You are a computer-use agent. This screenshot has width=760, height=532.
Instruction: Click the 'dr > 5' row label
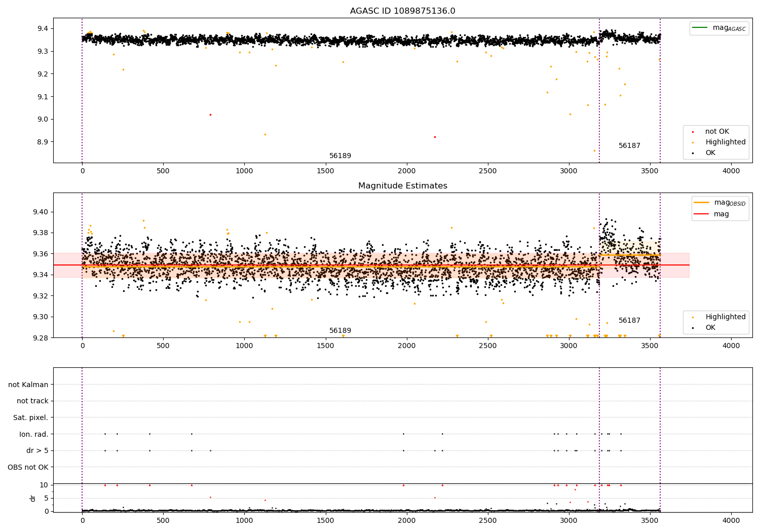point(37,450)
